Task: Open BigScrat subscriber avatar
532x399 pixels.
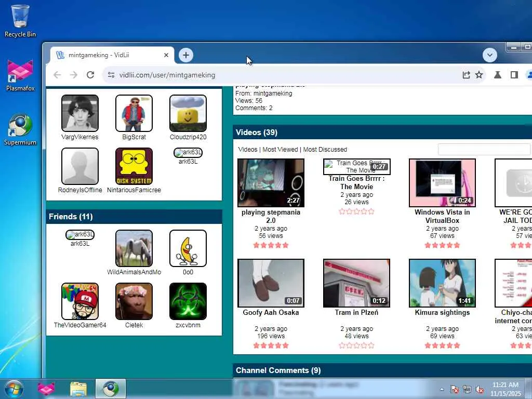Action: click(x=134, y=113)
